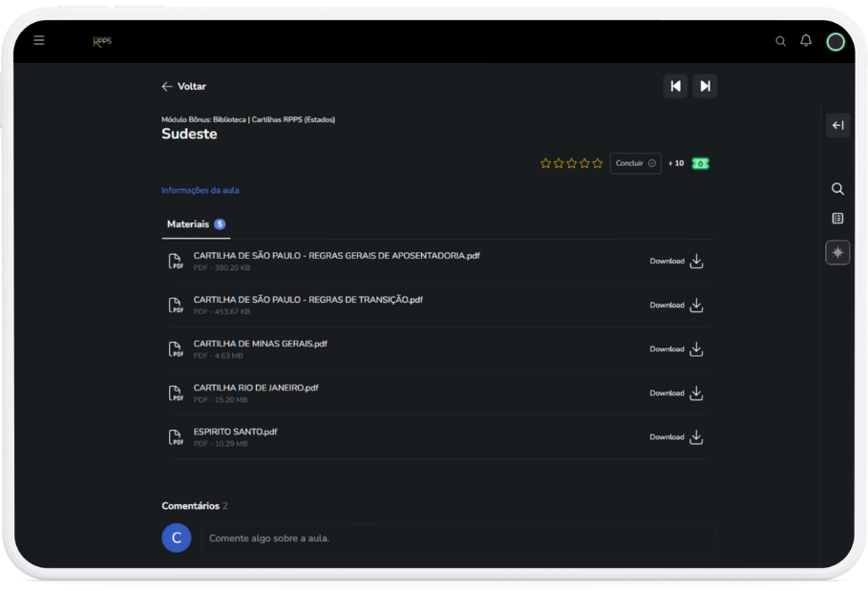Go back using Voltar
868x591 pixels.
coord(183,86)
